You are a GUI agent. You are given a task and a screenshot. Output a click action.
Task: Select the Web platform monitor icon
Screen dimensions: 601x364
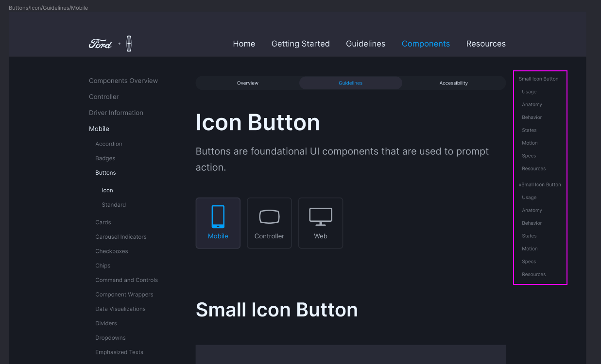coord(321,216)
